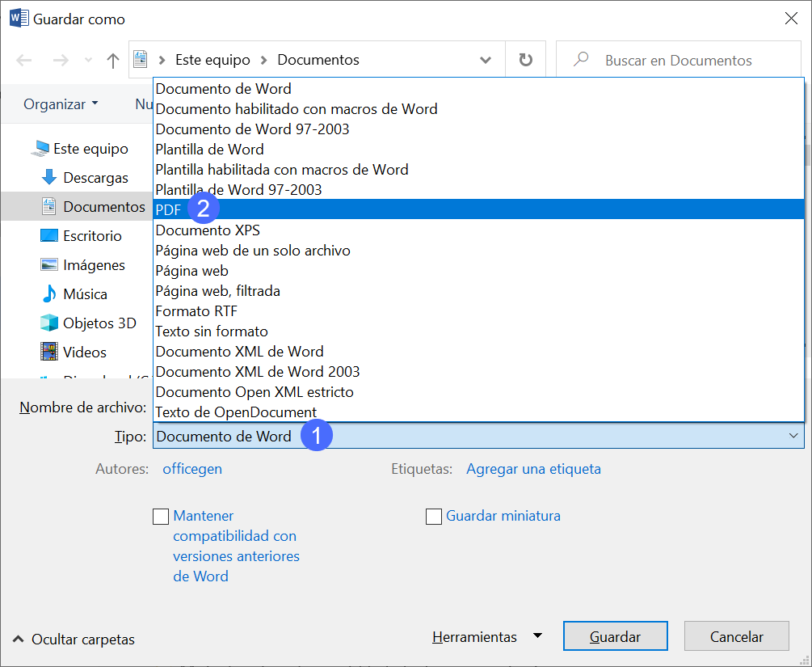Go back with the left arrow
Screen dimensions: 812x667
(x=23, y=60)
